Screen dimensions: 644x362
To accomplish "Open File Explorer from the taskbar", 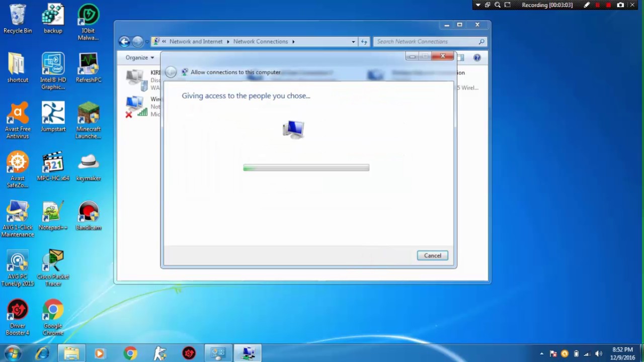I will pyautogui.click(x=71, y=353).
